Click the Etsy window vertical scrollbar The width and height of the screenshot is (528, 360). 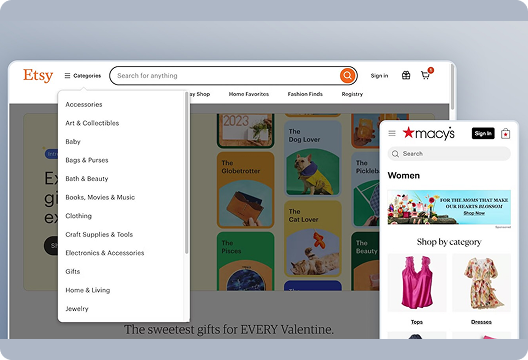453,88
